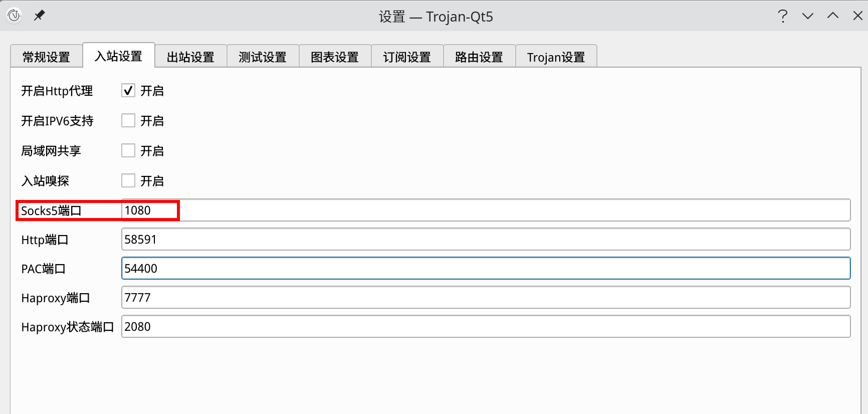Click the Haproxy状态端口 label
Viewport: 868px width, 414px height.
pos(68,327)
